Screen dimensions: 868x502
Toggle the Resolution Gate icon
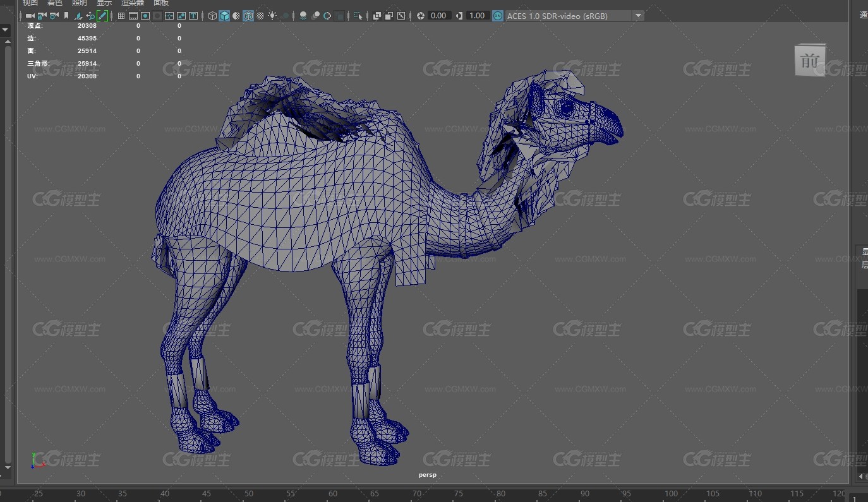coord(145,16)
